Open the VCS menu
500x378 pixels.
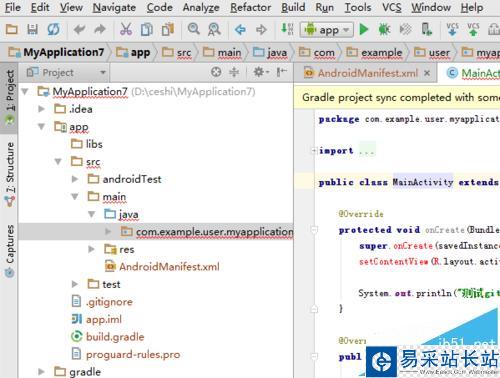(x=392, y=7)
